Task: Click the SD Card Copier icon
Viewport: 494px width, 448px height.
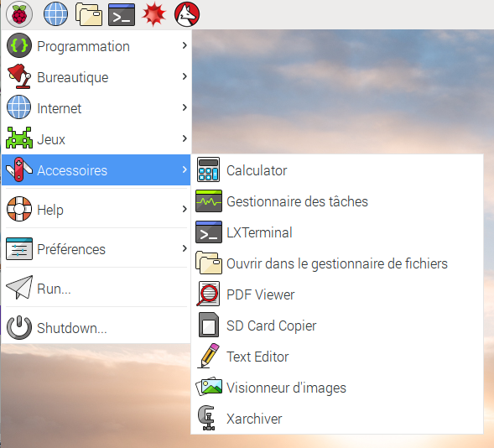Action: pyautogui.click(x=209, y=325)
